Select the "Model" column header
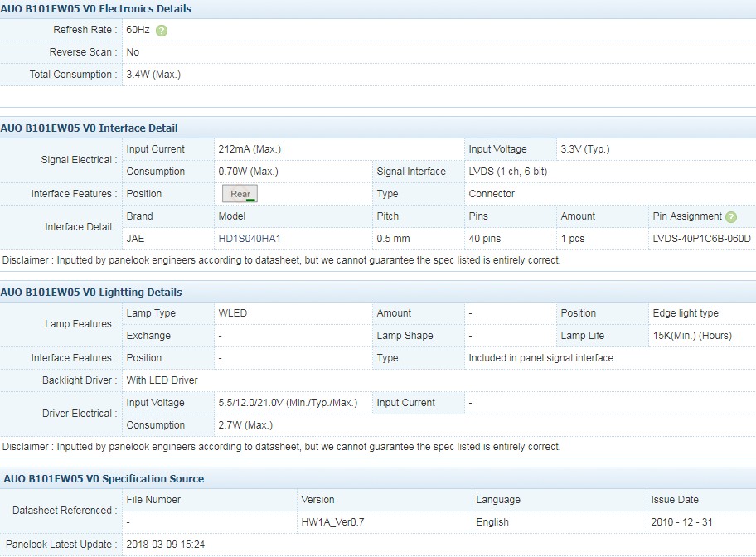756x557 pixels. click(x=232, y=216)
